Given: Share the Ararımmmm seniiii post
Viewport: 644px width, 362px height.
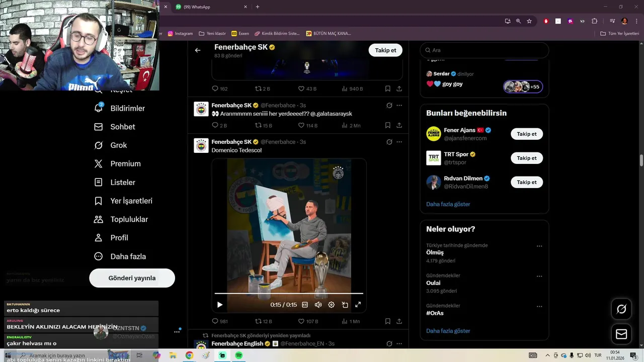Looking at the screenshot, I should [x=399, y=125].
